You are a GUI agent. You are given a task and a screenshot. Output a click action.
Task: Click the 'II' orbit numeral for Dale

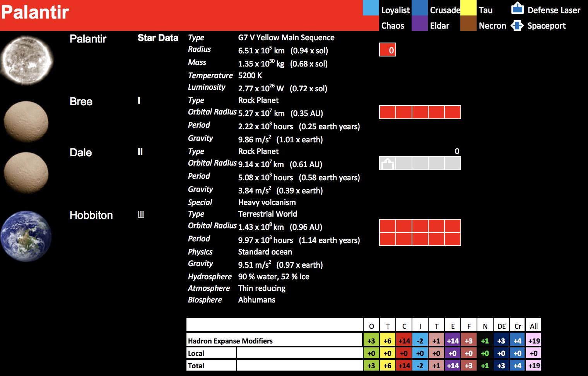pyautogui.click(x=140, y=151)
